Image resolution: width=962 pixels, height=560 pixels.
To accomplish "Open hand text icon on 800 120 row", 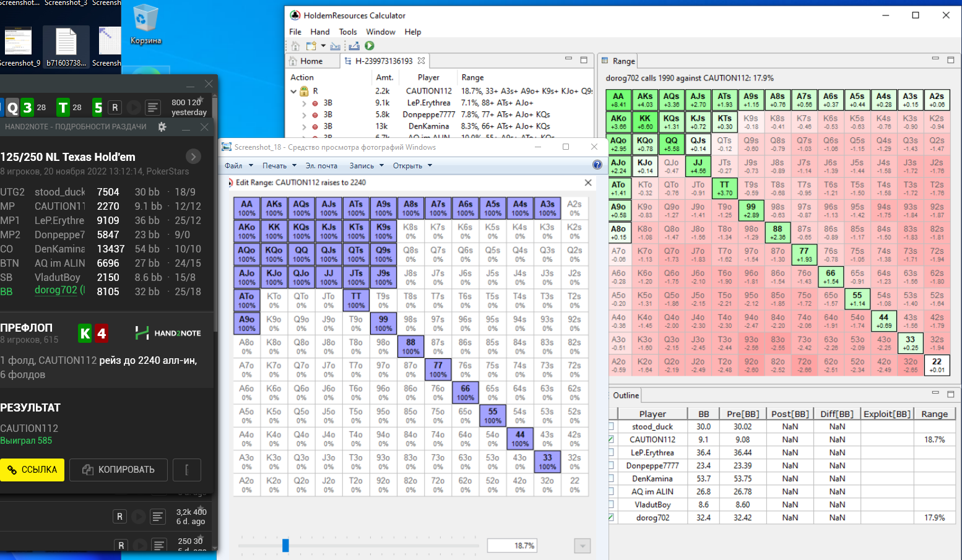I will click(153, 108).
